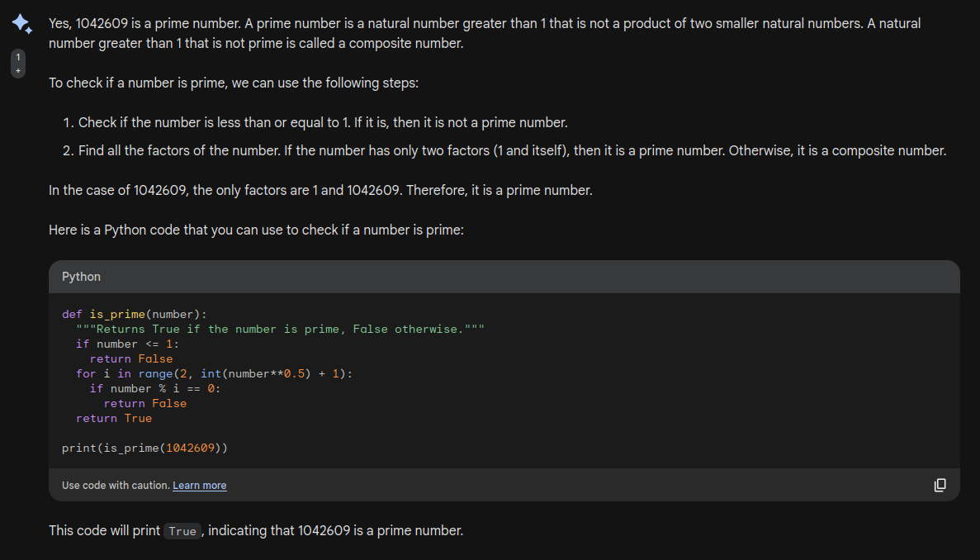Click 'Here is a Python code' sentence
This screenshot has height=560, width=980.
point(256,230)
